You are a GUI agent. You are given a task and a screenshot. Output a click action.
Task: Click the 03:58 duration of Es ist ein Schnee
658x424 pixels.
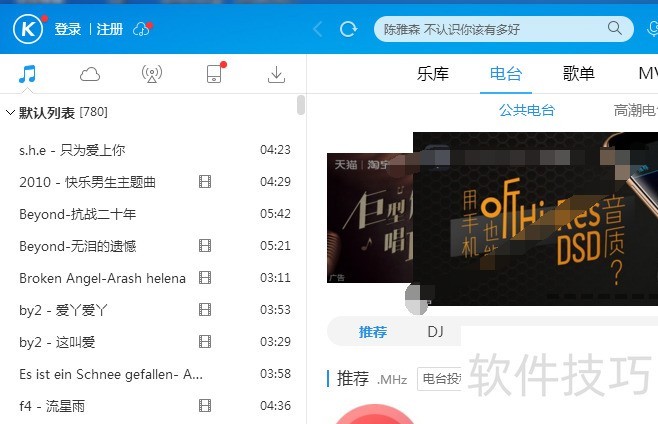click(275, 374)
